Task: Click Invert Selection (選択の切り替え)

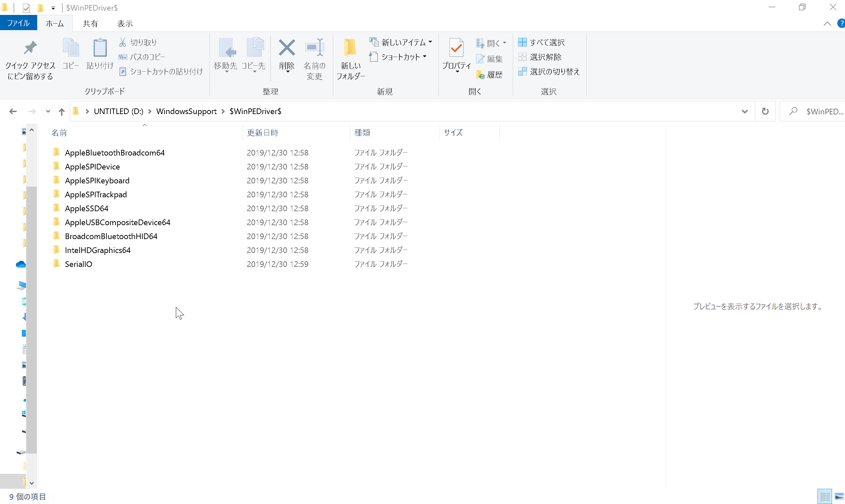Action: pos(549,72)
